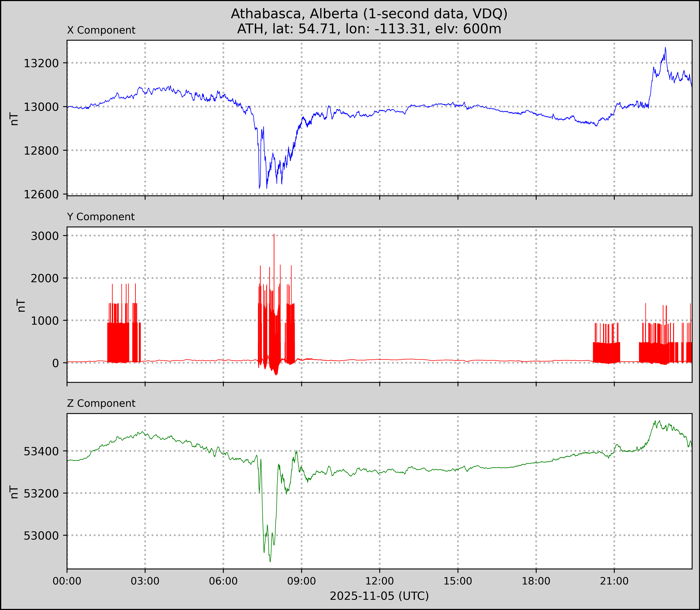Click the 3000 tick label on Y plot

[45, 236]
